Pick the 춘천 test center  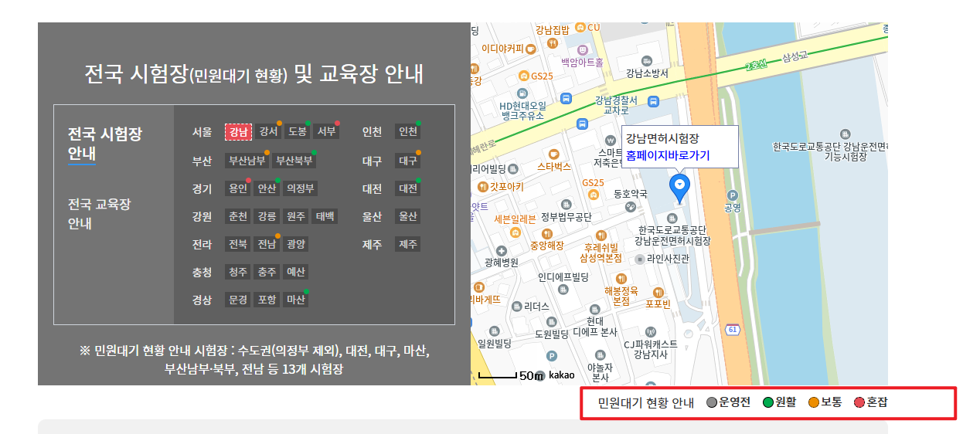click(238, 216)
